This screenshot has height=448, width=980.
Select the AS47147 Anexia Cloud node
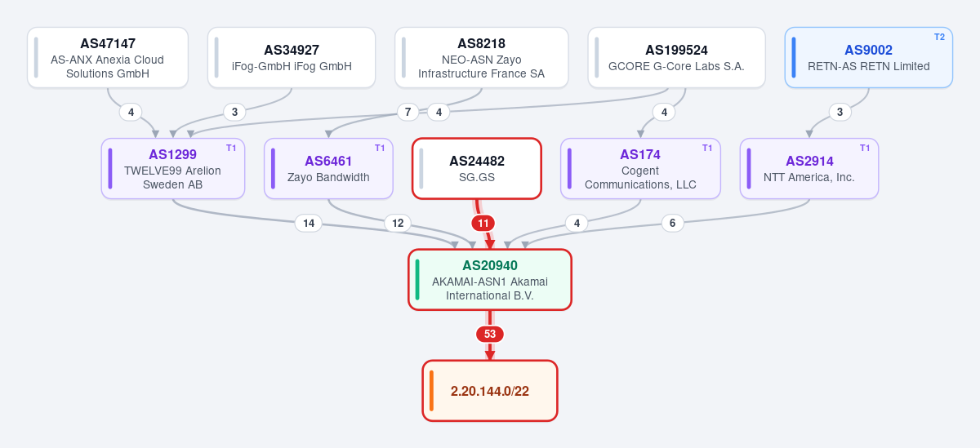[108, 58]
